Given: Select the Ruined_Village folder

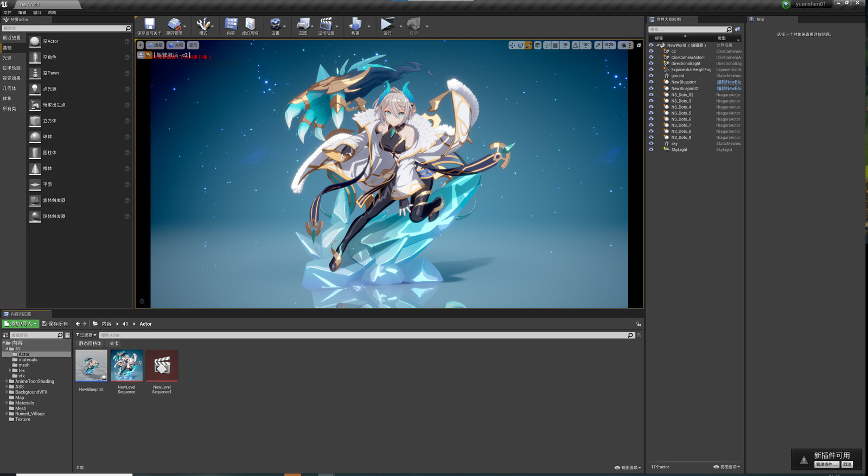Looking at the screenshot, I should [x=30, y=414].
